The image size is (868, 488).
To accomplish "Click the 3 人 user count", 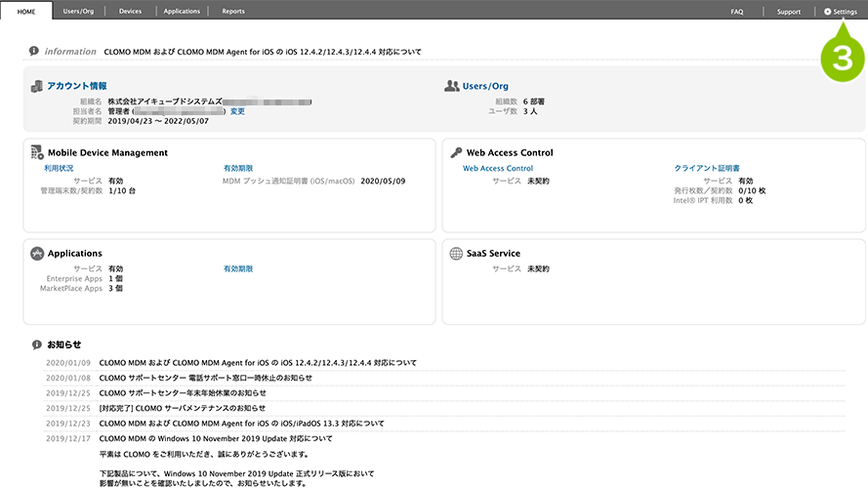I will [x=530, y=111].
